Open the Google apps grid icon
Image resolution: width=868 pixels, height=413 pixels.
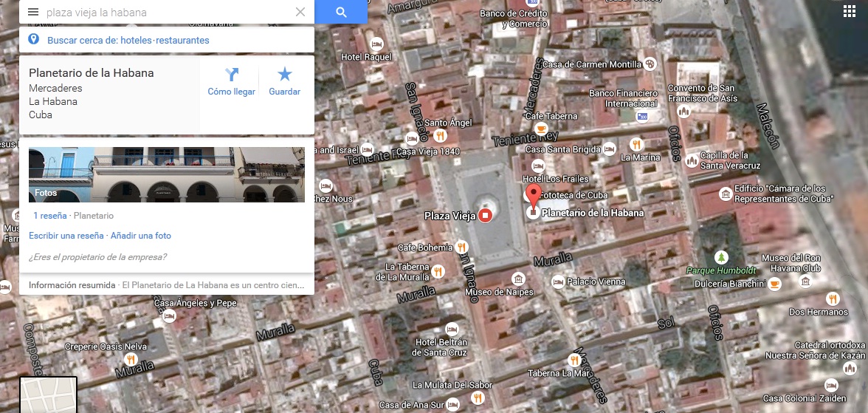(849, 12)
